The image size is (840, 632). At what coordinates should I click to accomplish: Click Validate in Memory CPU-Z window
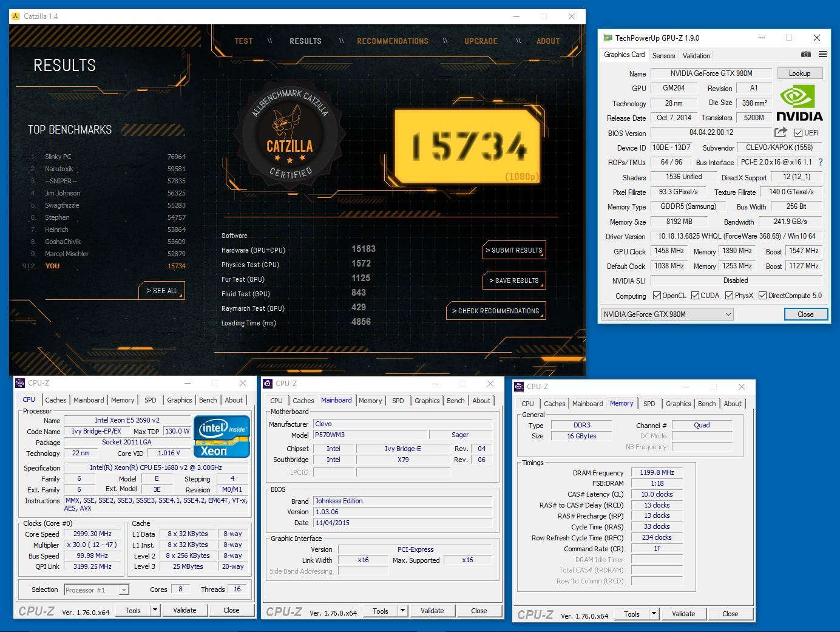683,614
